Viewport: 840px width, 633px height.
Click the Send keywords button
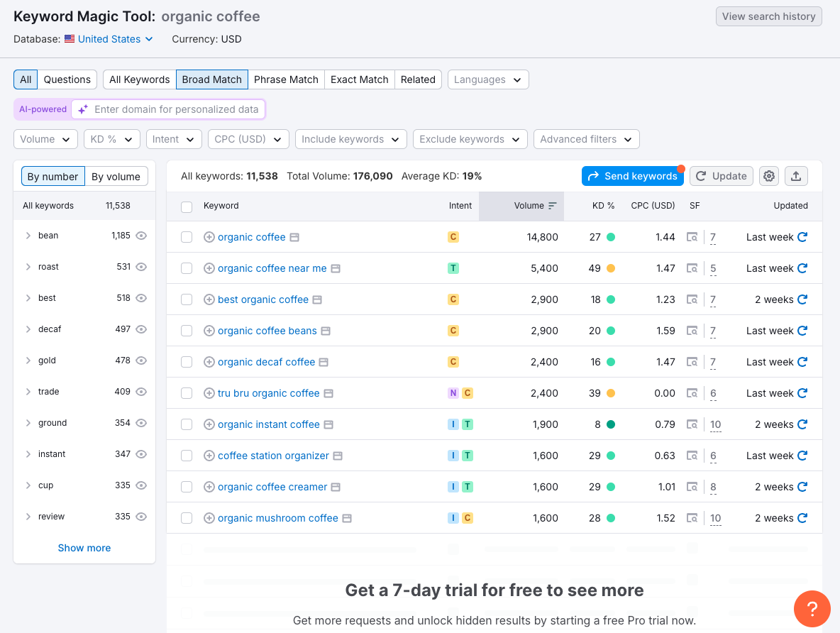click(632, 176)
